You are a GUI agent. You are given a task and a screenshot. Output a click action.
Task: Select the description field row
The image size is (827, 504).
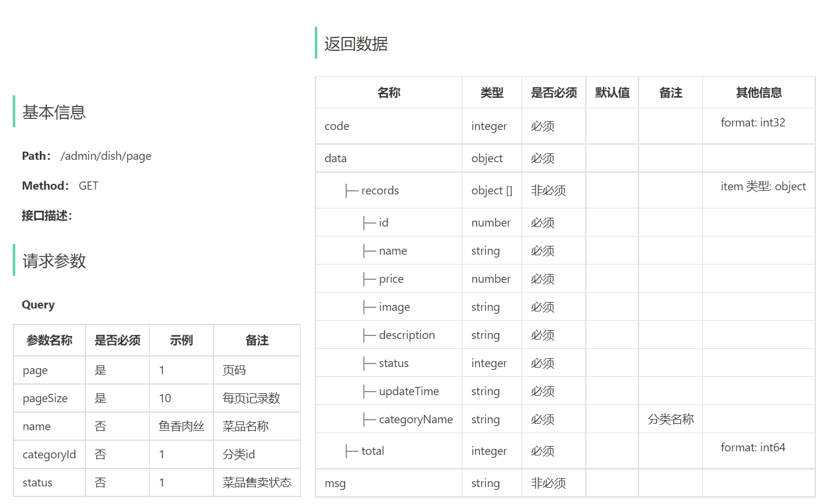pos(565,335)
